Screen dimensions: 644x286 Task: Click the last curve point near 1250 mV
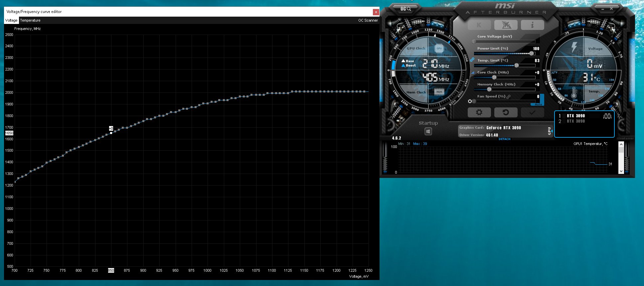coord(365,91)
